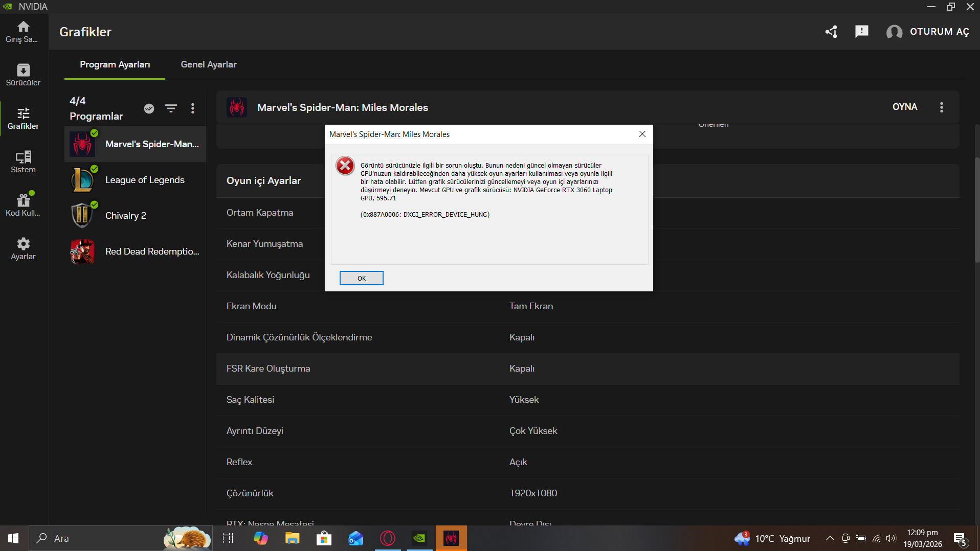Click optimized checkmark filter icon in Programlar
Screen dimensions: 980x551
point(149,108)
